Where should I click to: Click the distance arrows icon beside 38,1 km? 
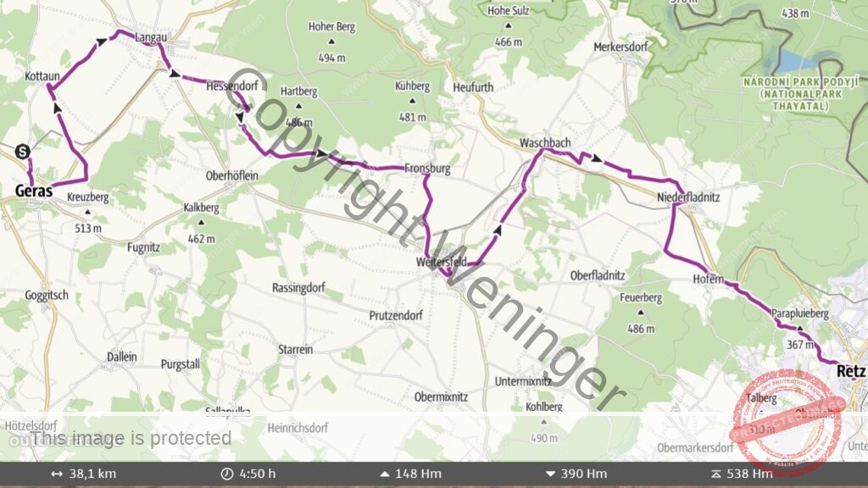pos(57,474)
